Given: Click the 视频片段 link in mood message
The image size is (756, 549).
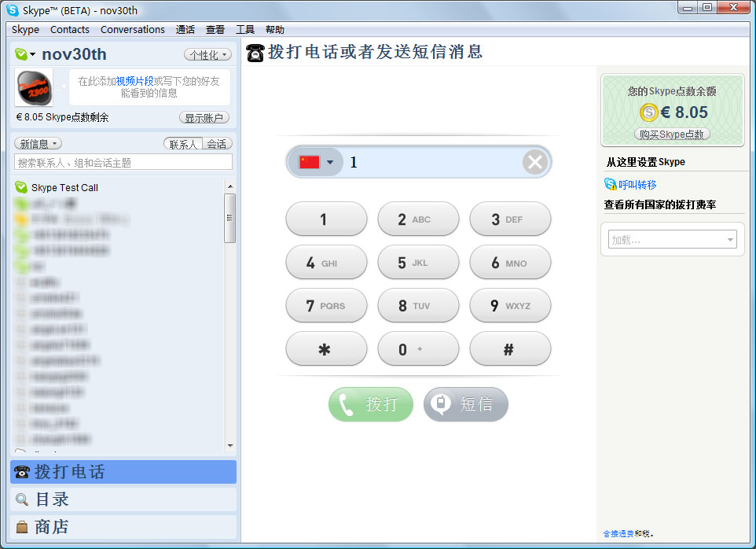Looking at the screenshot, I should click(x=134, y=81).
